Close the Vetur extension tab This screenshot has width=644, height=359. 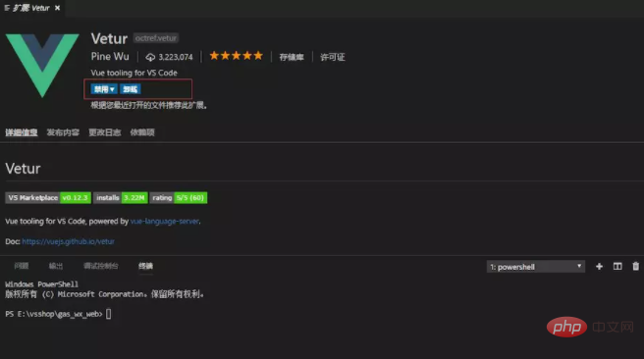(58, 8)
